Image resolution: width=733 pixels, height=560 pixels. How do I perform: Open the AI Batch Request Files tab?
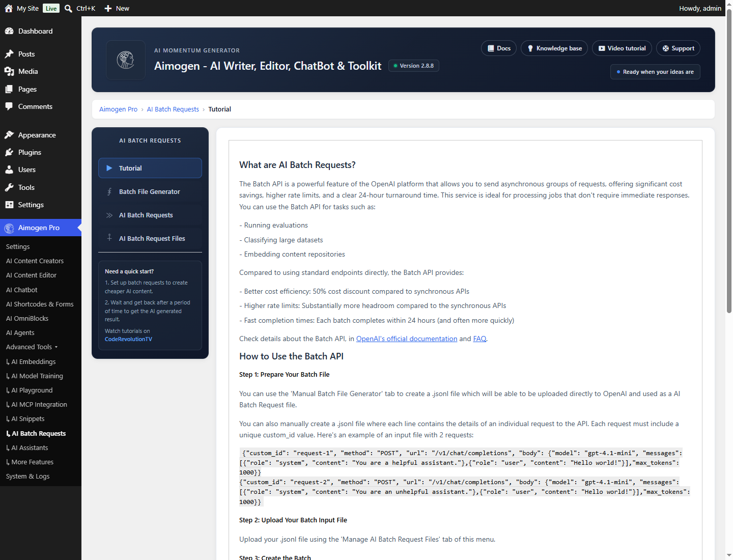coord(150,238)
